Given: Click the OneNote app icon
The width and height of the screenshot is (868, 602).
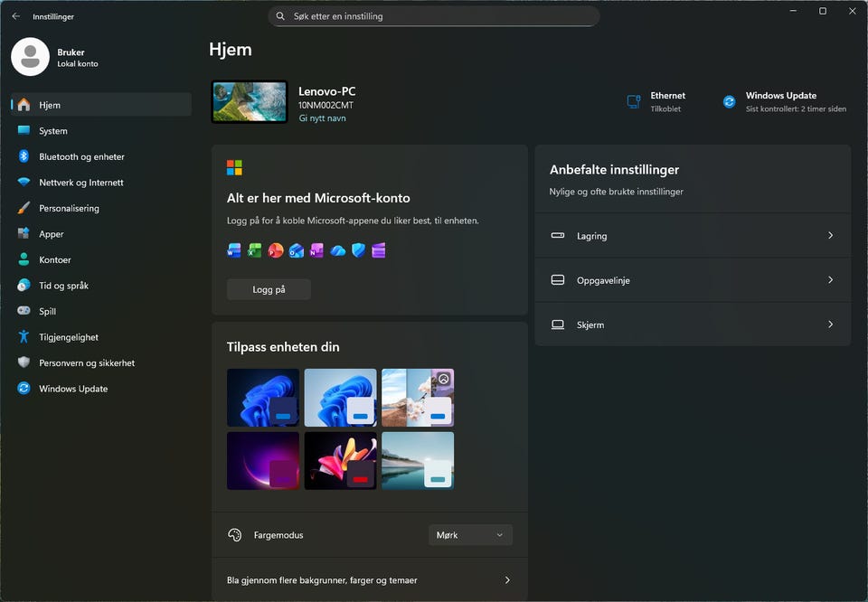Looking at the screenshot, I should pyautogui.click(x=316, y=250).
